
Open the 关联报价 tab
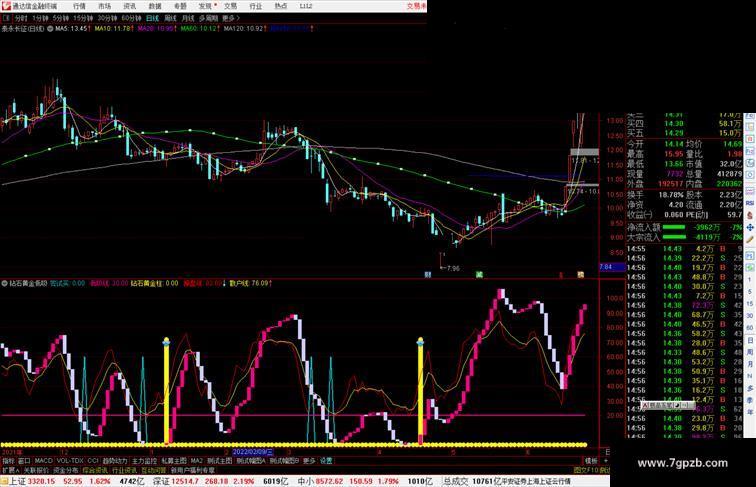[36, 470]
